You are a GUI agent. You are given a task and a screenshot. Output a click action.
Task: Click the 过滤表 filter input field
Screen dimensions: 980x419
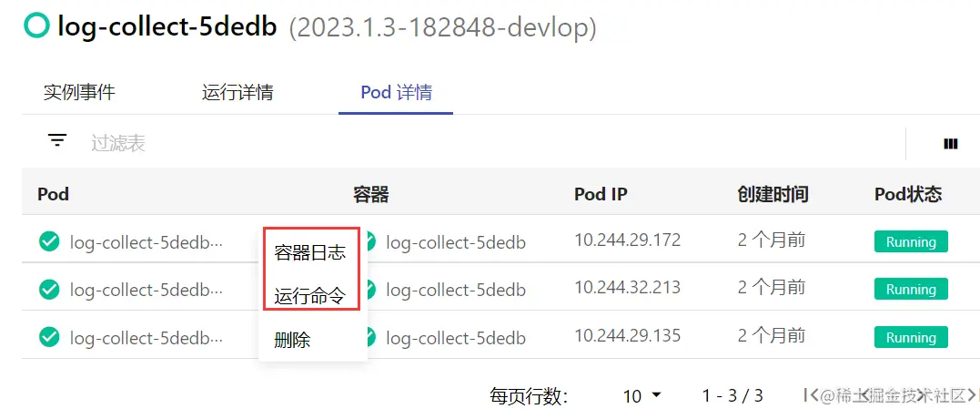click(x=494, y=143)
